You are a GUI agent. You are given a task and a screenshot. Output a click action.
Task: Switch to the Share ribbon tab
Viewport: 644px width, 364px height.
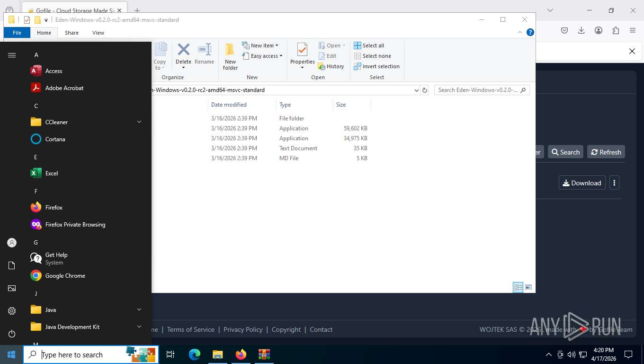(x=72, y=33)
